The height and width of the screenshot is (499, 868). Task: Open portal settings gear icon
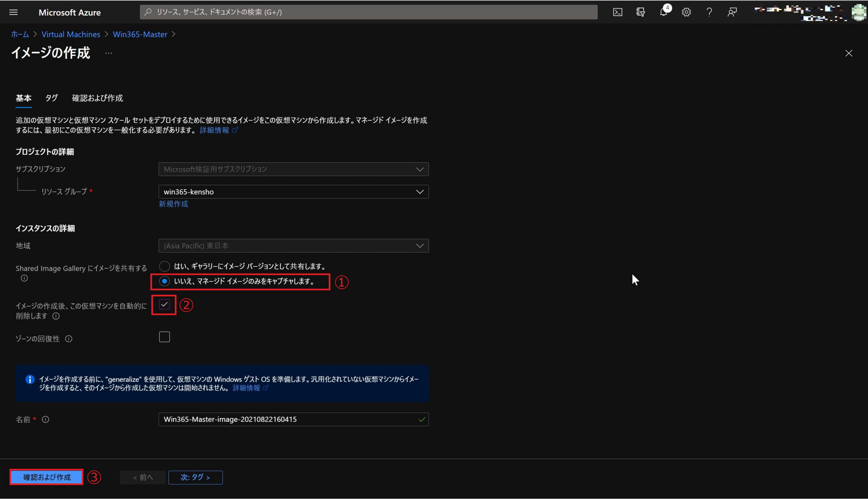(x=686, y=12)
